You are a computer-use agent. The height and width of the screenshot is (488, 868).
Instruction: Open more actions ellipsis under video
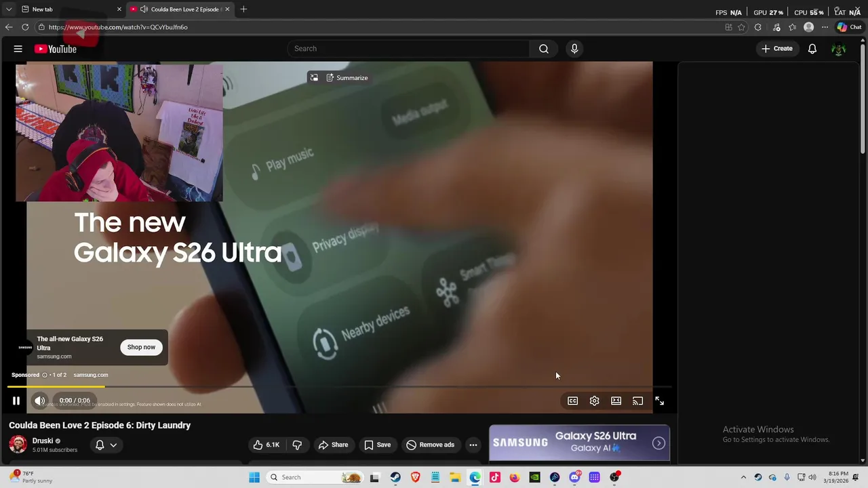coord(473,445)
